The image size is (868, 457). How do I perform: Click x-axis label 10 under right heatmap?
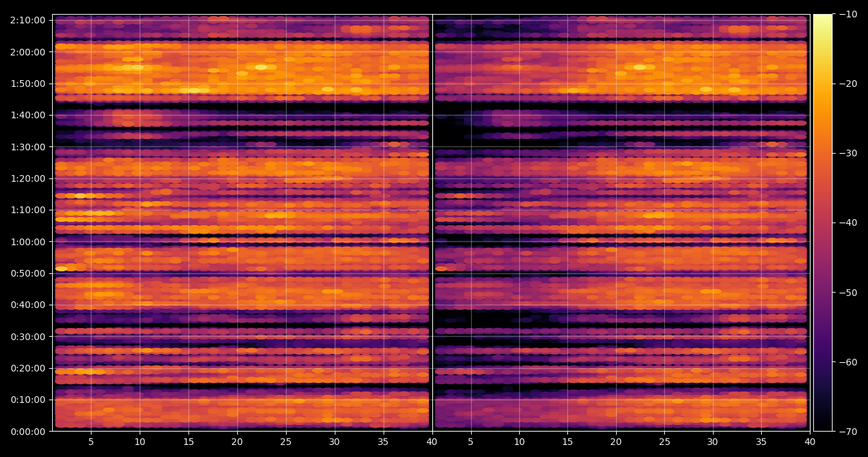(519, 442)
